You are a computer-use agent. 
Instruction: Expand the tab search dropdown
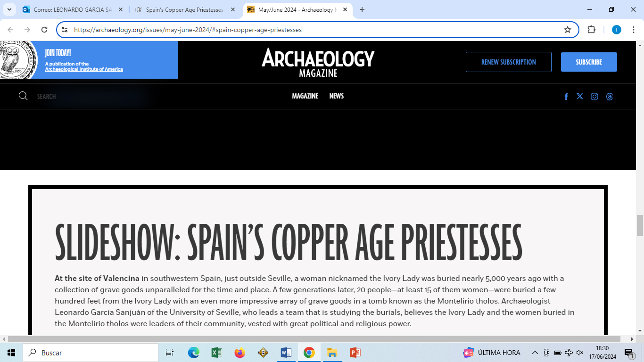click(x=9, y=9)
